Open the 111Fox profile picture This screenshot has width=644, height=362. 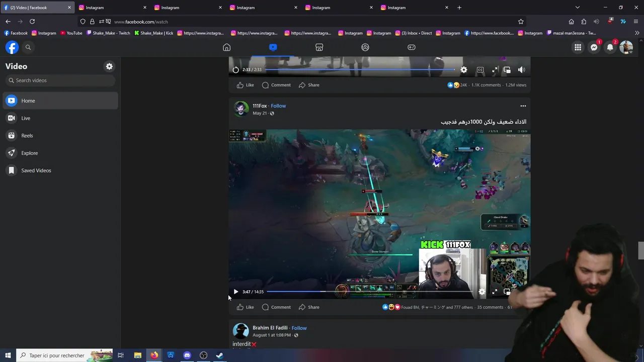pos(241,109)
